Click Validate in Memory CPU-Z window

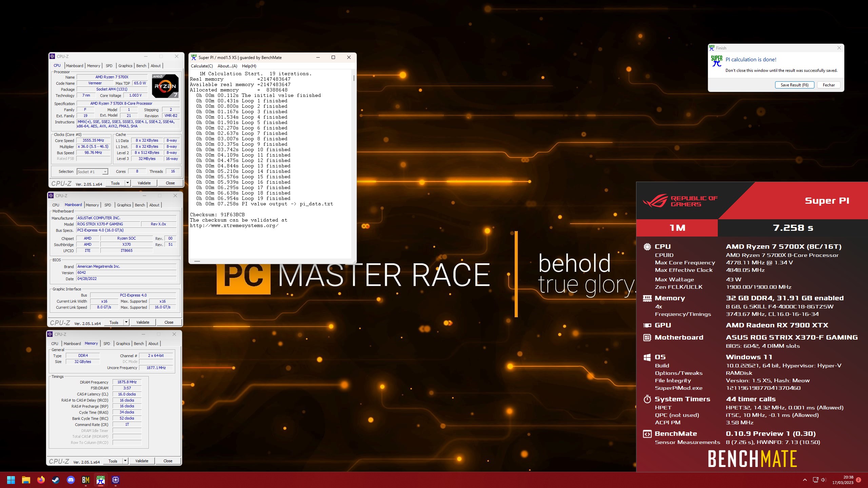[x=142, y=461]
